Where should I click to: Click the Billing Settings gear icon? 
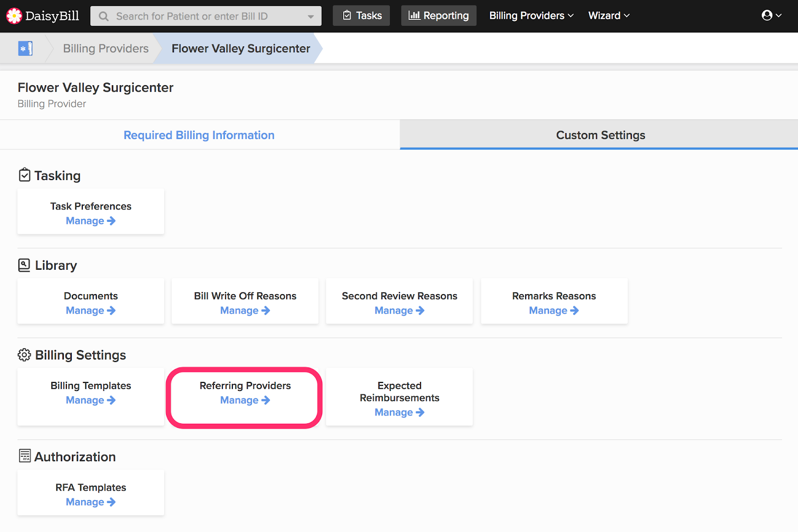[x=24, y=355]
